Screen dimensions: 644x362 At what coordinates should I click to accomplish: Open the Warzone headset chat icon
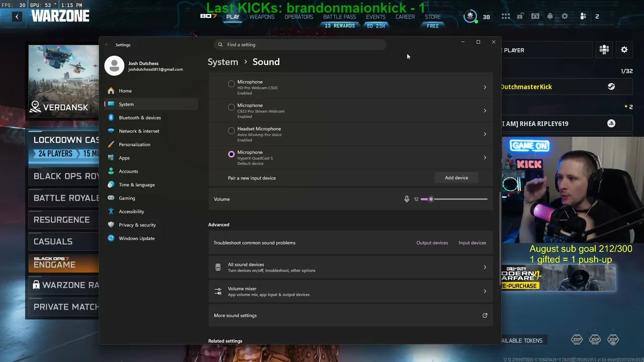pyautogui.click(x=535, y=17)
